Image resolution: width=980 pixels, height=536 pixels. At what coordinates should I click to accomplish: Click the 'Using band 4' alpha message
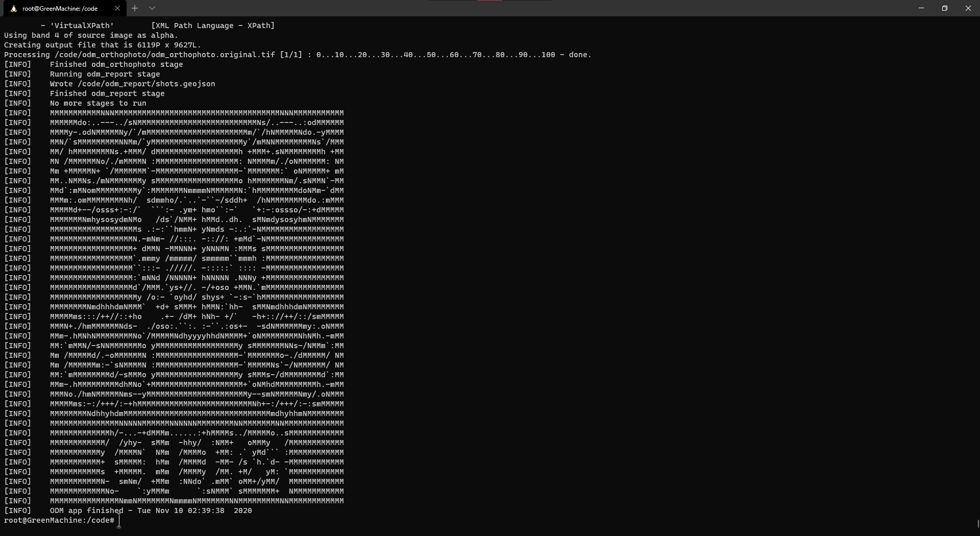pyautogui.click(x=91, y=35)
